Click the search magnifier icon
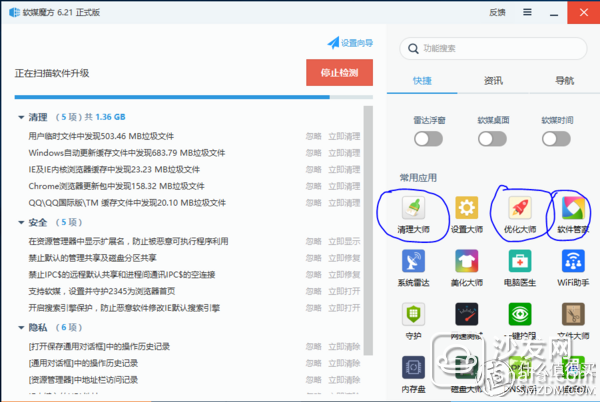This screenshot has height=402, width=600. tap(413, 49)
